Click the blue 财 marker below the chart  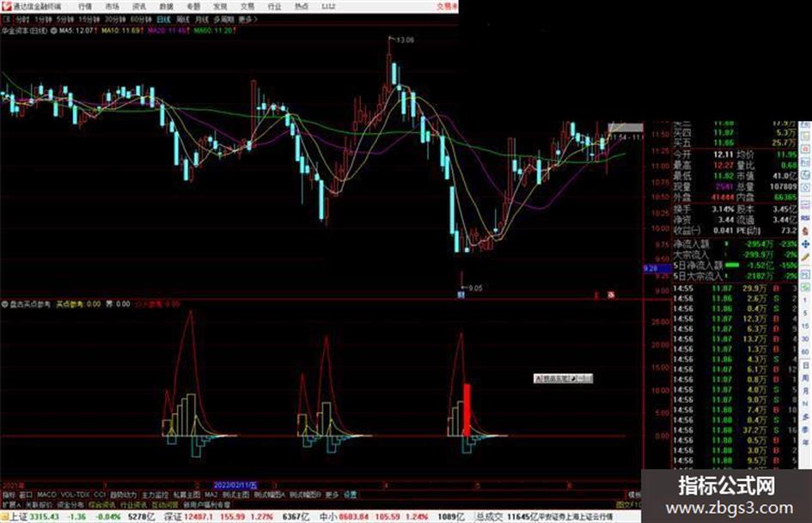click(x=461, y=295)
